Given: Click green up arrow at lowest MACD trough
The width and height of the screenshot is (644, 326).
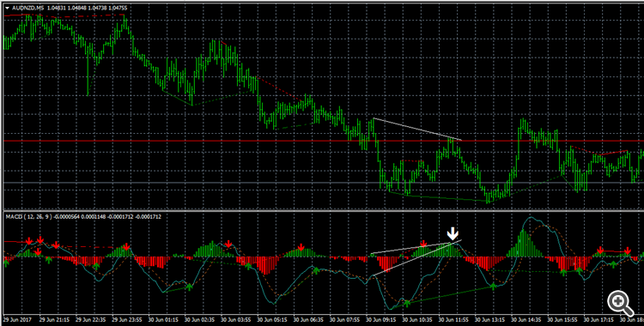Looking at the screenshot, I should 407,304.
